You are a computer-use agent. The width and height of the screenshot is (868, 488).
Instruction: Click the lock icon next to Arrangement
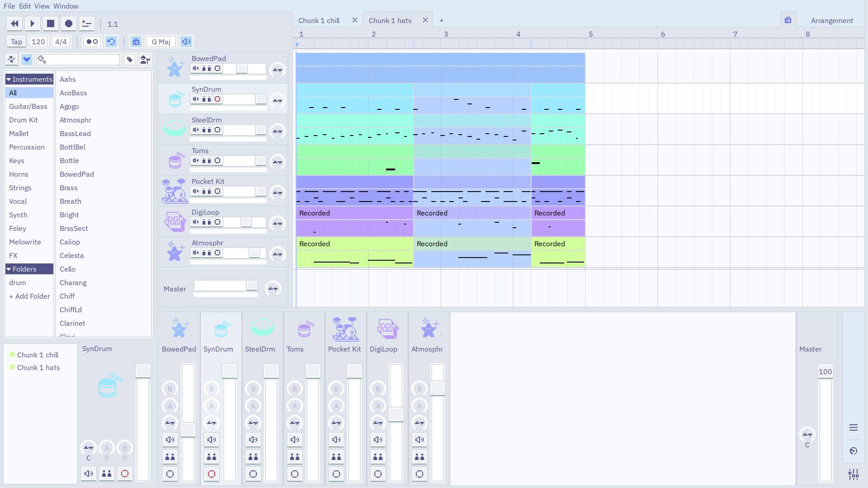tap(788, 20)
